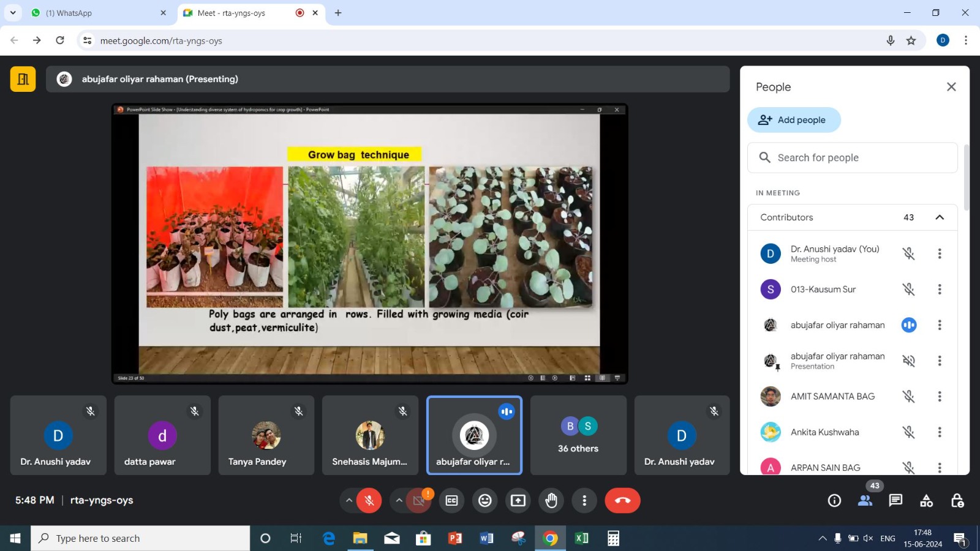Open more options for AMIT SAMANTA BAG

click(940, 397)
